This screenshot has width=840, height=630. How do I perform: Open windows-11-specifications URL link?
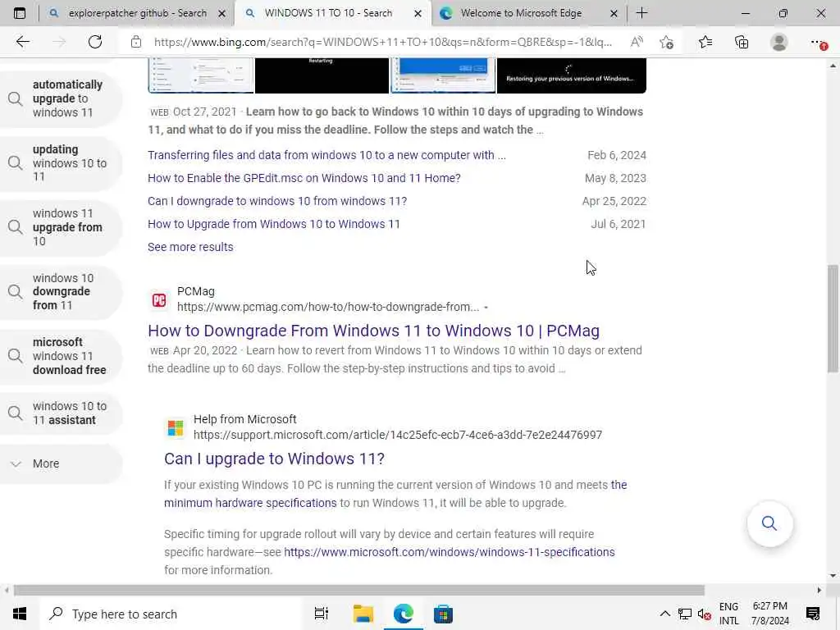449,552
